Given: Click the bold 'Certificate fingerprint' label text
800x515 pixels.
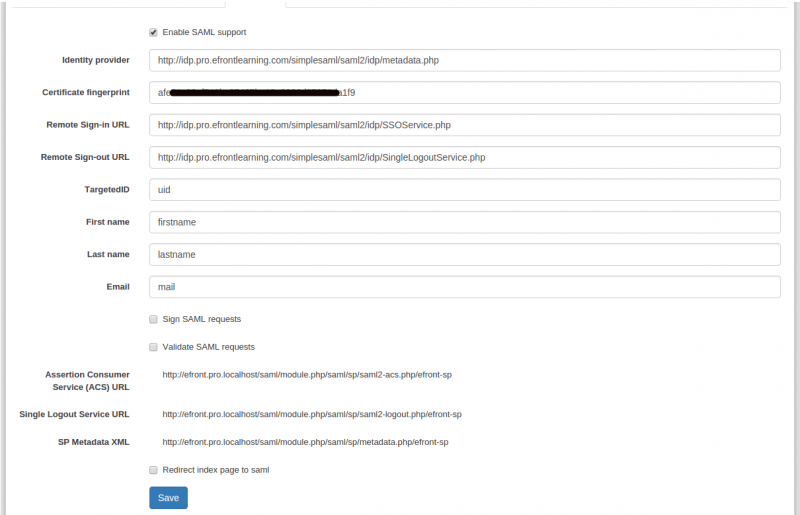Looking at the screenshot, I should click(x=86, y=92).
